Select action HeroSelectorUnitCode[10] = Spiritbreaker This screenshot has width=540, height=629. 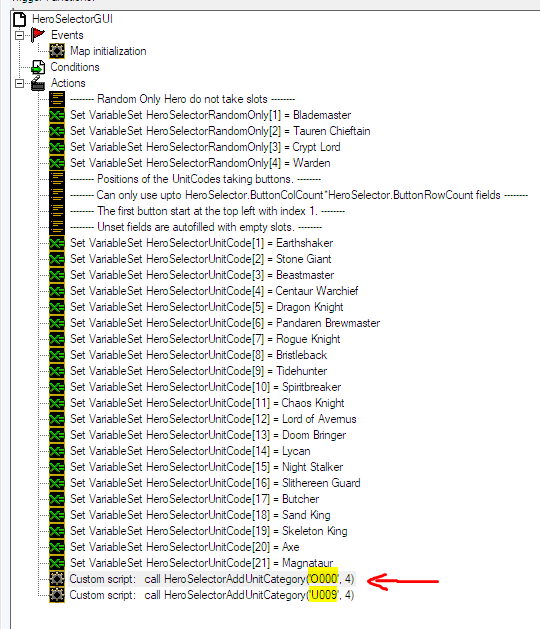pos(206,387)
